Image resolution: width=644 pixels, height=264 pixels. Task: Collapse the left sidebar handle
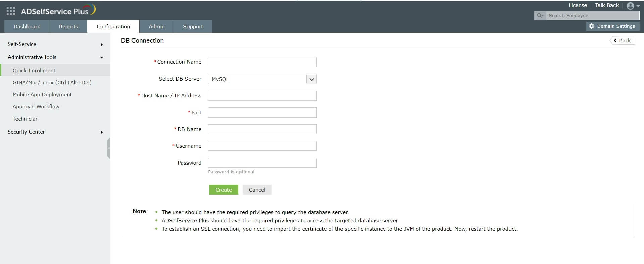point(109,148)
